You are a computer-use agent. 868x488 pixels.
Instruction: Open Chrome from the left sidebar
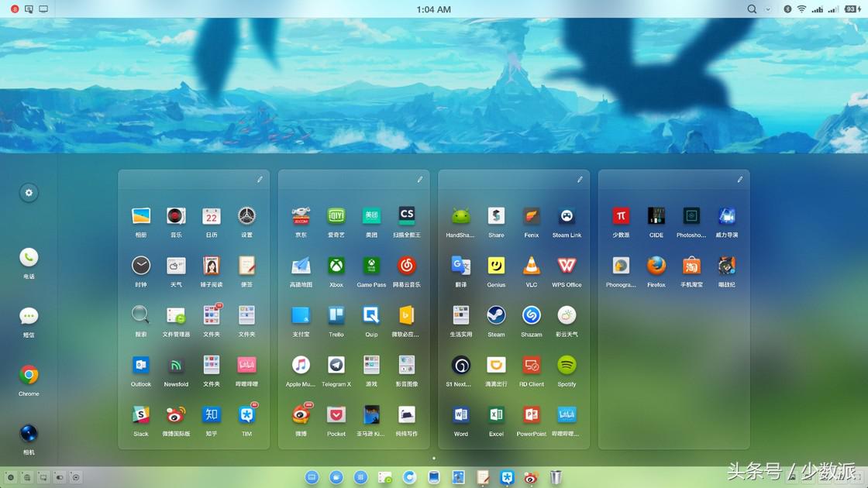[29, 376]
